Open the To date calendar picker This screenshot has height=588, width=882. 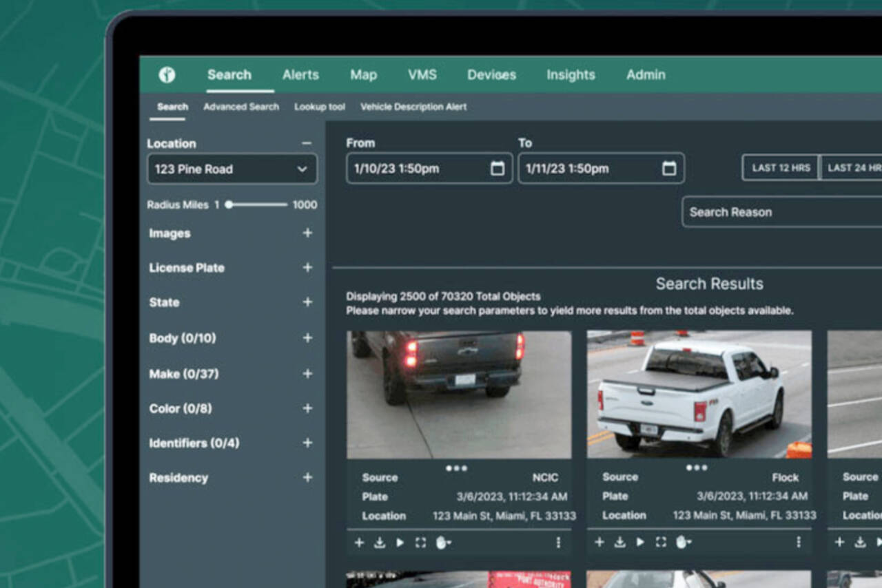[x=669, y=167]
